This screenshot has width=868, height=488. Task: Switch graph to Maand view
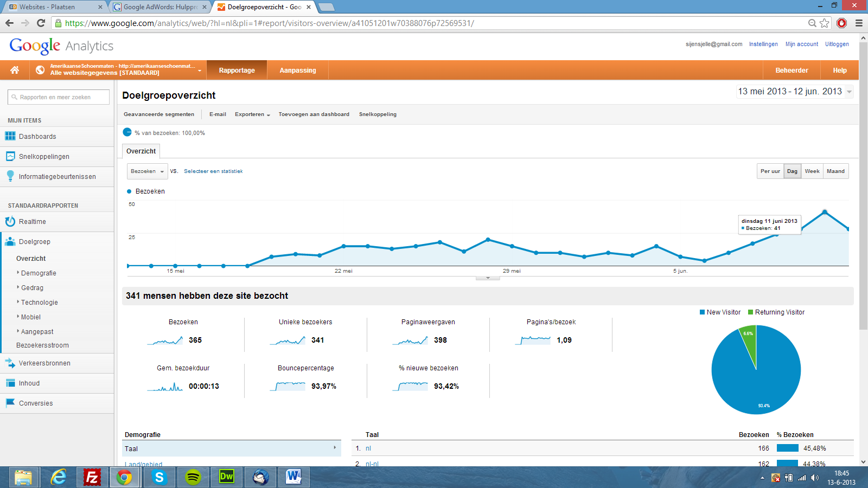(836, 171)
